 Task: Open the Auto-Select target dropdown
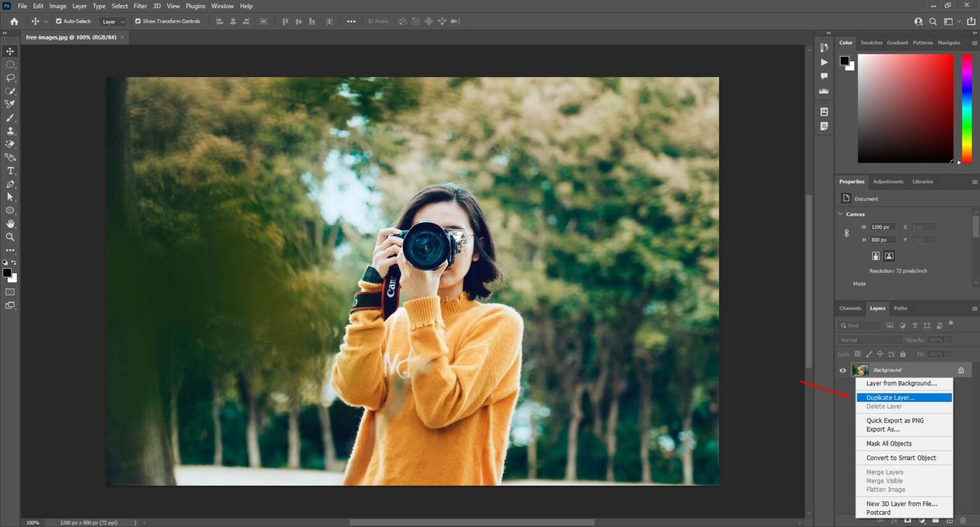tap(112, 21)
